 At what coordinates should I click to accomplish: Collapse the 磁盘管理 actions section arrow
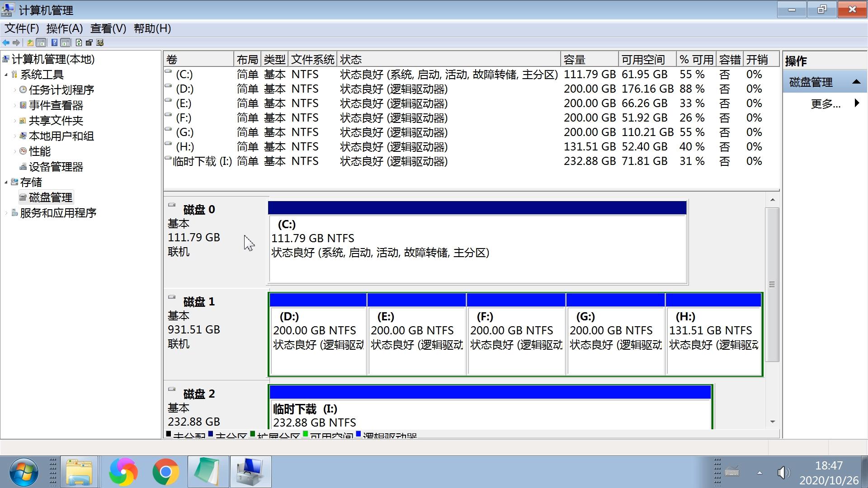856,82
